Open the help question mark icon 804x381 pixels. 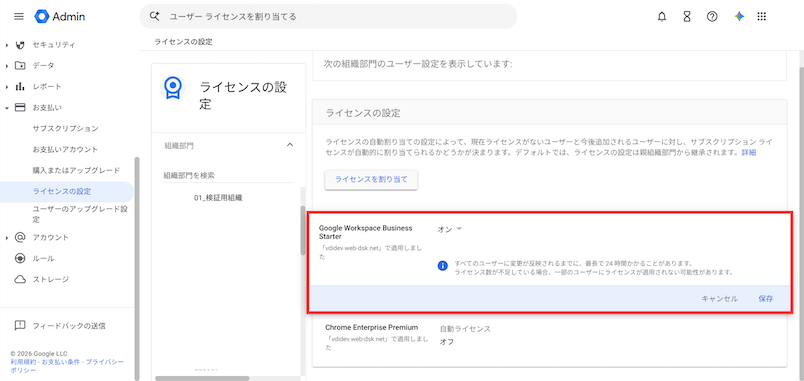pyautogui.click(x=712, y=16)
